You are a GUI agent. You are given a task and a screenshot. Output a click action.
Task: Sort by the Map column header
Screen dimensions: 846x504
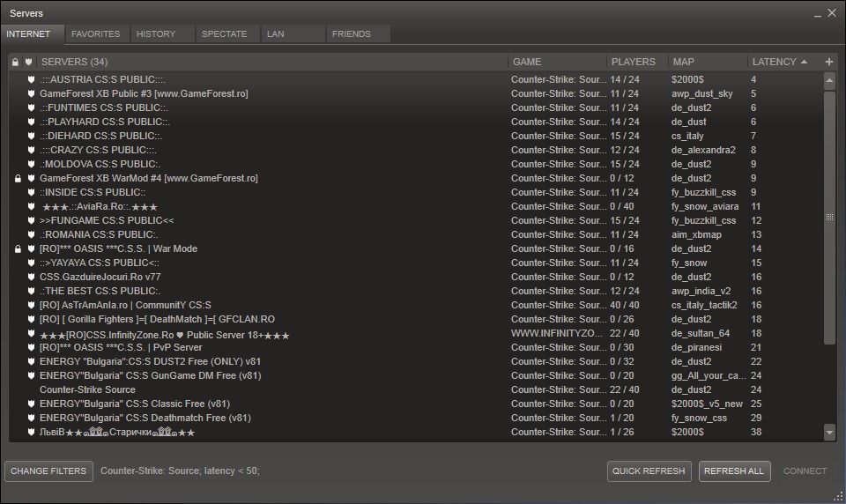coord(708,62)
